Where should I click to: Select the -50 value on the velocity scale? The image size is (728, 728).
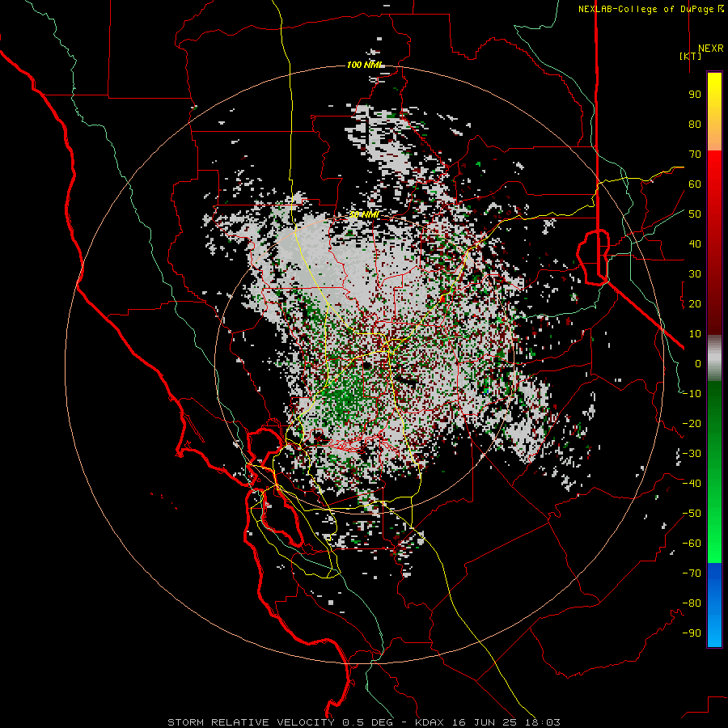(x=692, y=514)
